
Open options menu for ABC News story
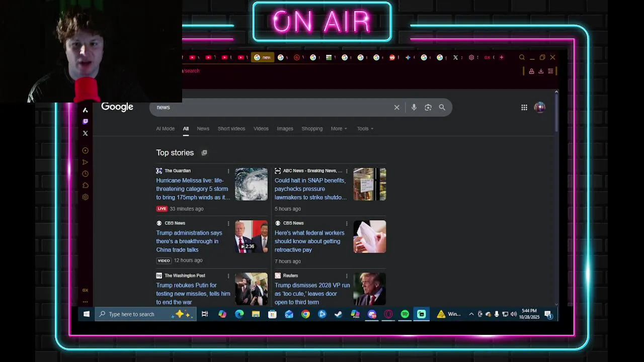(347, 171)
